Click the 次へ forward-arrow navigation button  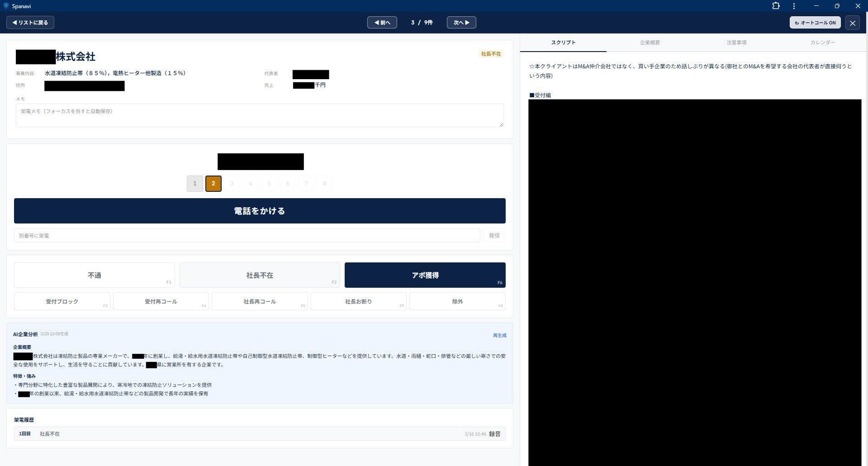point(461,22)
